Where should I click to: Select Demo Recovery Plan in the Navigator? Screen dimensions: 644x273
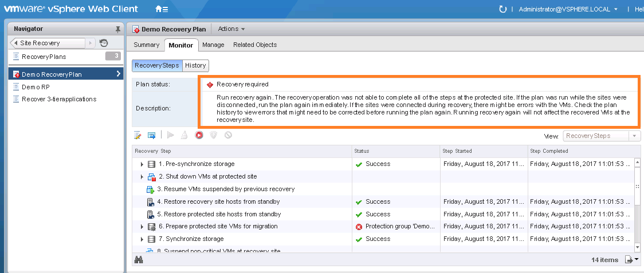coord(66,74)
